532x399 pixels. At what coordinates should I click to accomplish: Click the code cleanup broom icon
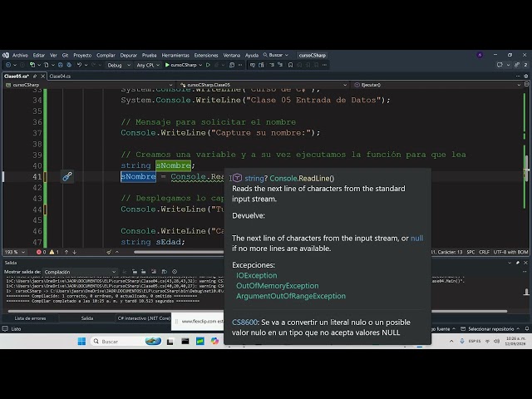pos(109,252)
